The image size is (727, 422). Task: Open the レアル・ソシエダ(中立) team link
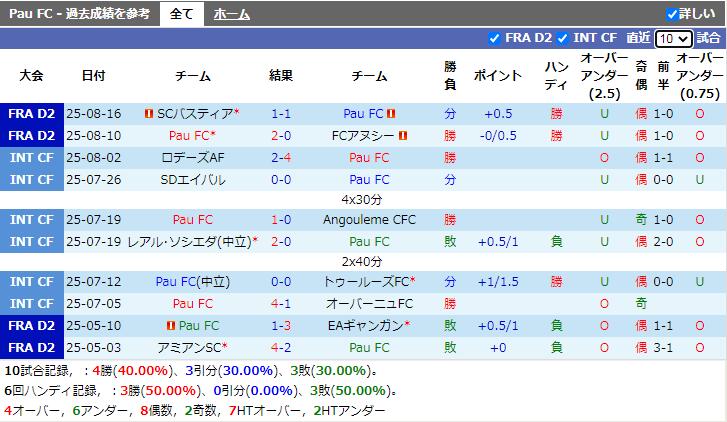190,242
